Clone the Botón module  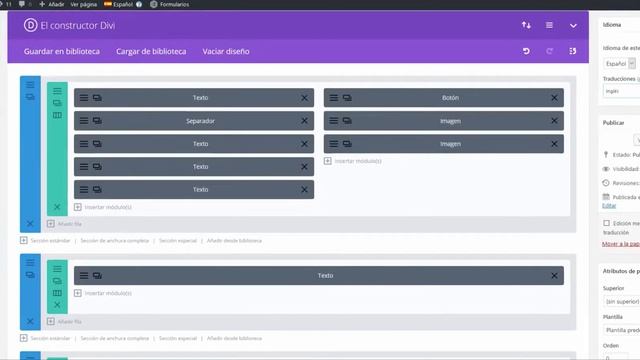(347, 98)
